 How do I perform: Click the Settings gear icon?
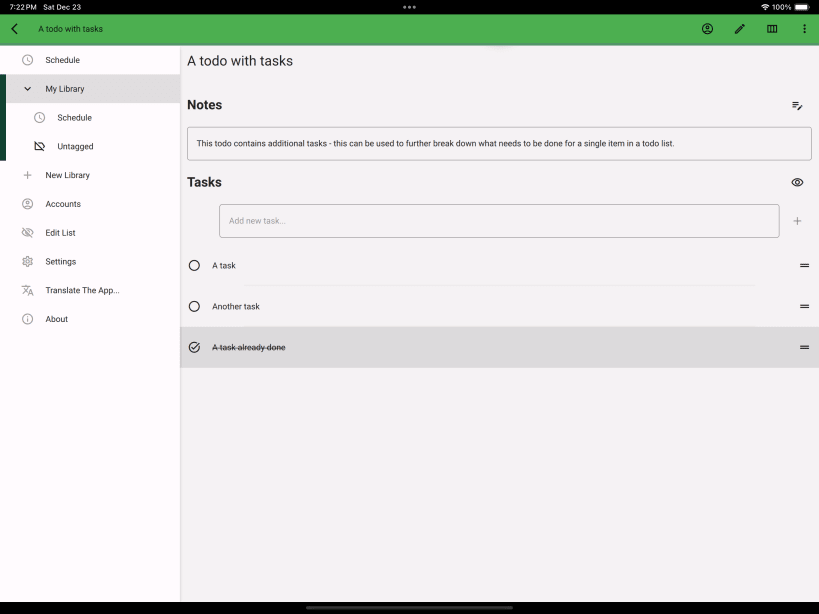pos(28,261)
